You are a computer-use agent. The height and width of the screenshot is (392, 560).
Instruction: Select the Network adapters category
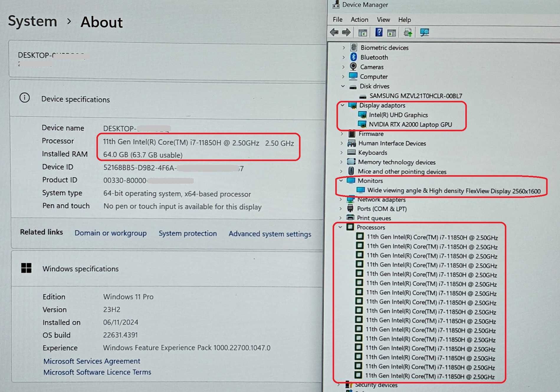pyautogui.click(x=381, y=200)
